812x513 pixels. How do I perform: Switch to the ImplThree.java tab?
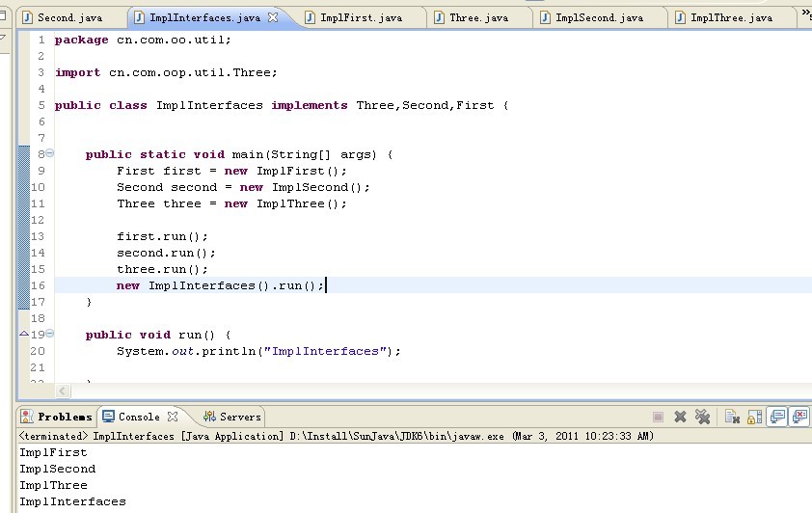point(731,17)
